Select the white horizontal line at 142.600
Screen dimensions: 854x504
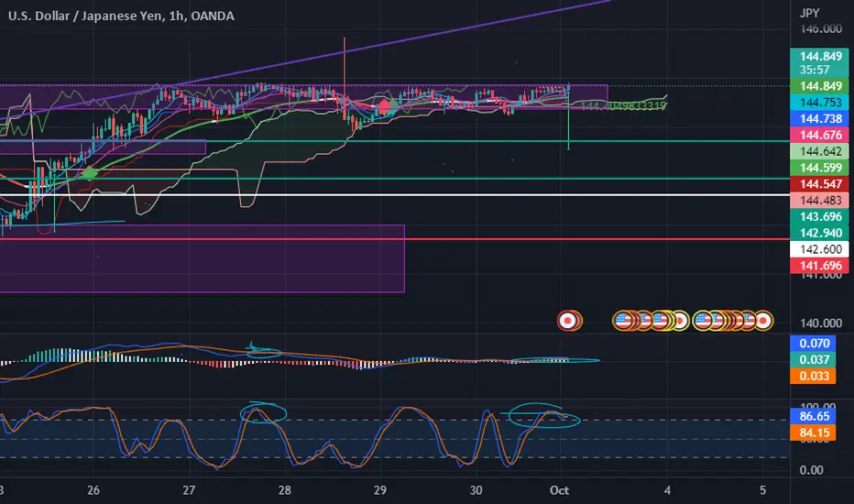[x=395, y=194]
